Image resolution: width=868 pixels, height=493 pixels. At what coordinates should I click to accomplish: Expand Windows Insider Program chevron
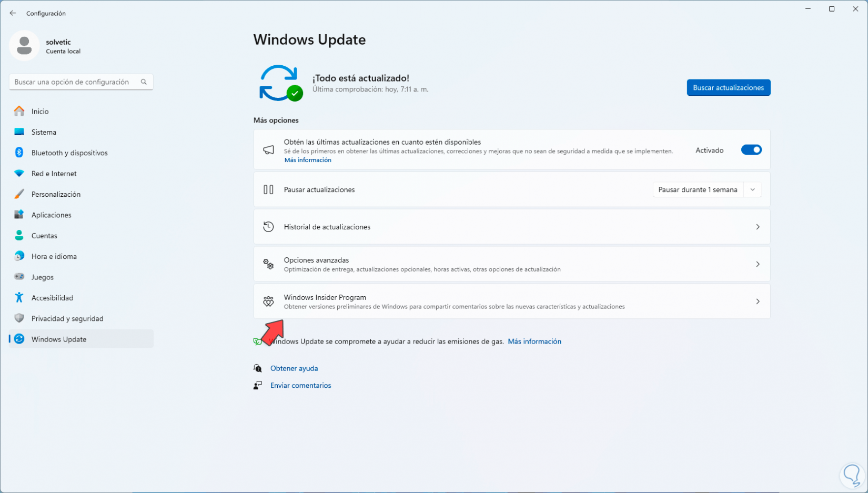point(758,301)
